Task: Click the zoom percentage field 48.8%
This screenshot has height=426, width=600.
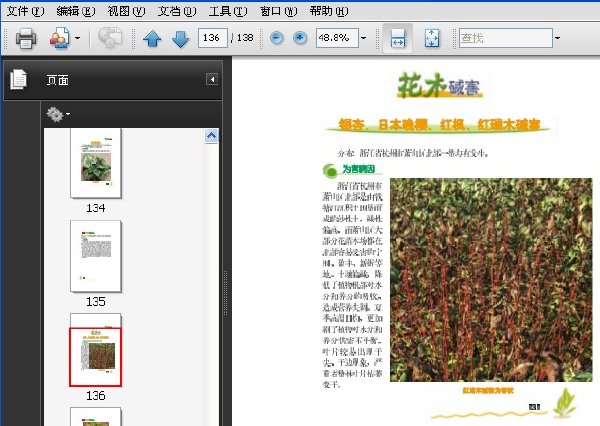Action: coord(337,38)
